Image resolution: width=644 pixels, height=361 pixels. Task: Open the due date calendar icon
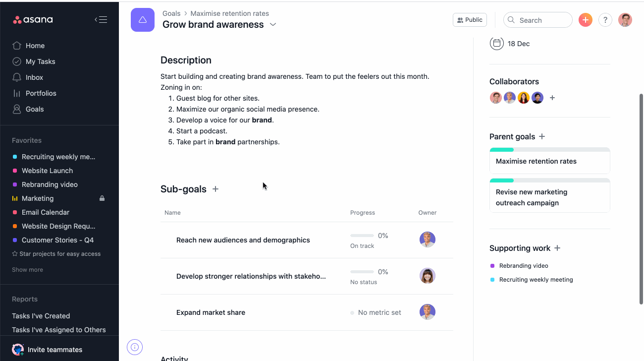click(x=497, y=44)
